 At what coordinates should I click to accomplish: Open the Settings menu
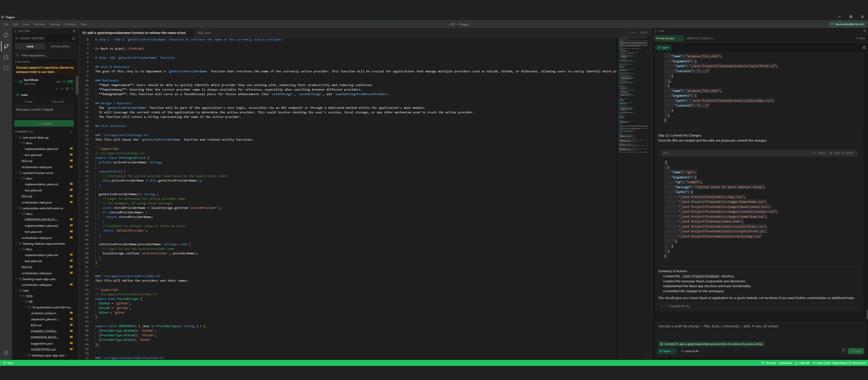pos(55,24)
